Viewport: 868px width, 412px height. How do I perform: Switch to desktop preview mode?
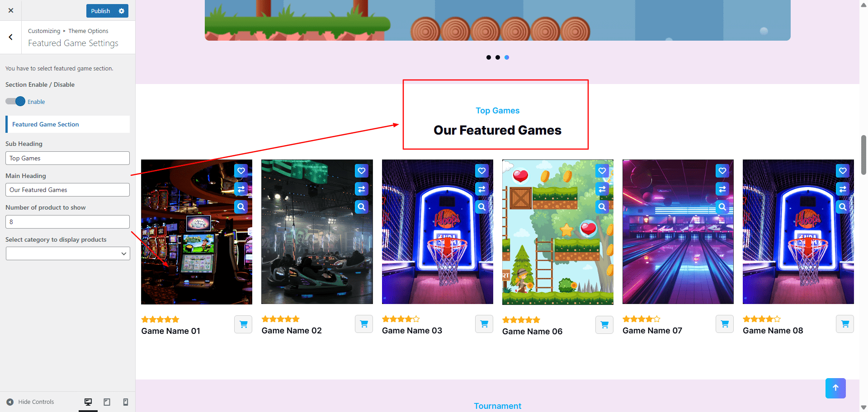pyautogui.click(x=88, y=402)
